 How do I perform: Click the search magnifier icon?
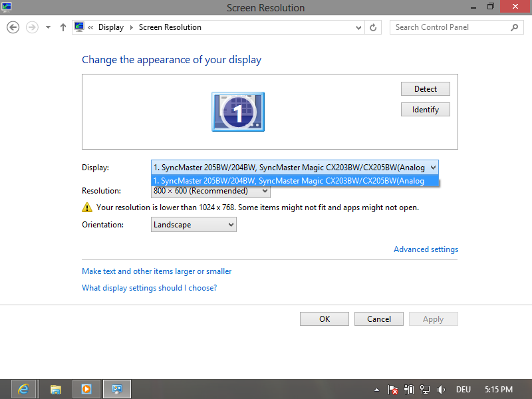point(514,27)
